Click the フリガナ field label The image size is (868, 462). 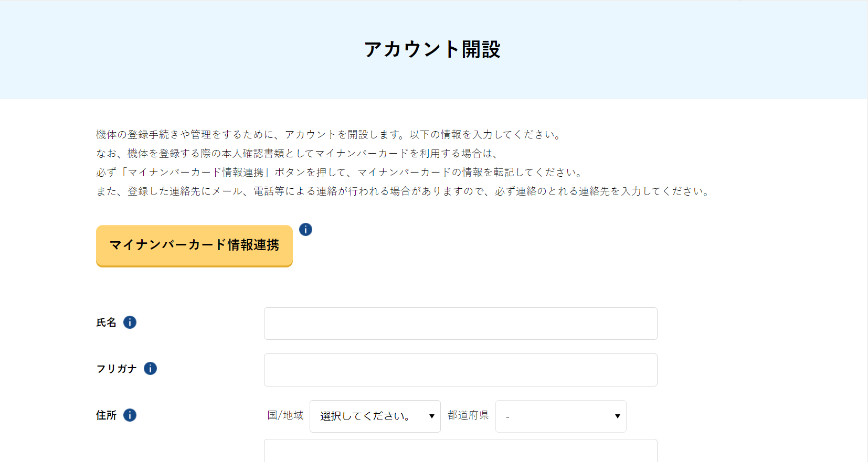click(117, 369)
